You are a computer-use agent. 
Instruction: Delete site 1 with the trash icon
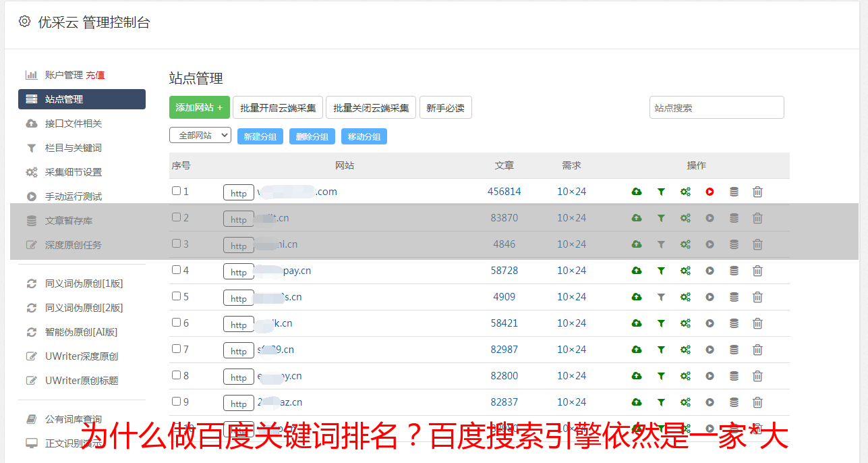757,192
